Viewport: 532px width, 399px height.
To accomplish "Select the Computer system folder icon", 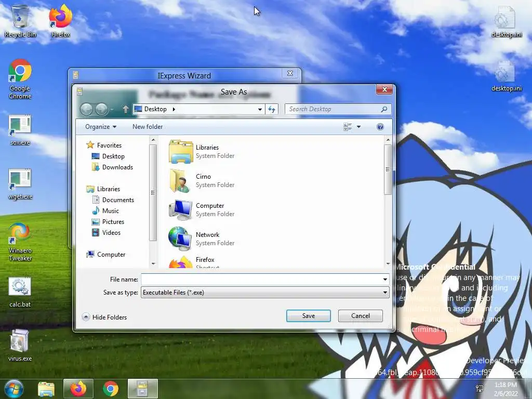I will (181, 210).
